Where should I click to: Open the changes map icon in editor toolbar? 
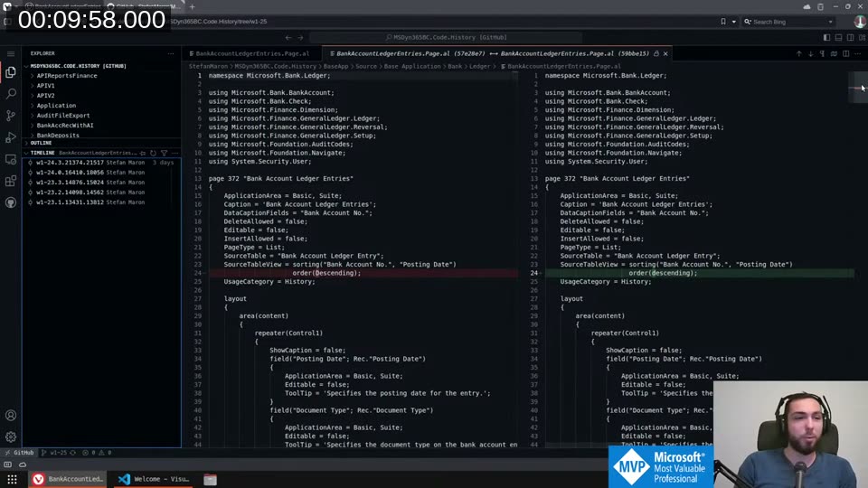(x=834, y=53)
